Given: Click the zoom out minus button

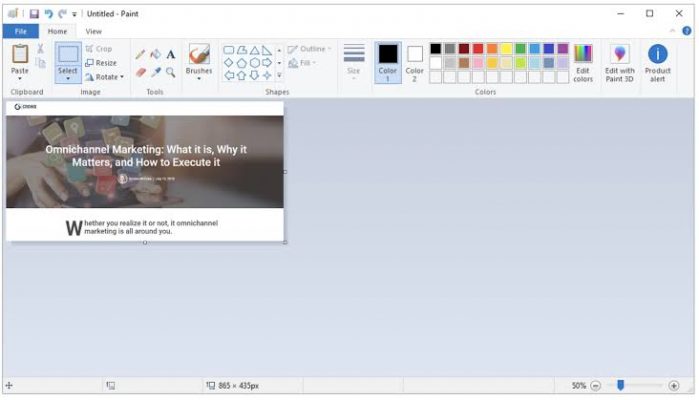Looking at the screenshot, I should (596, 386).
